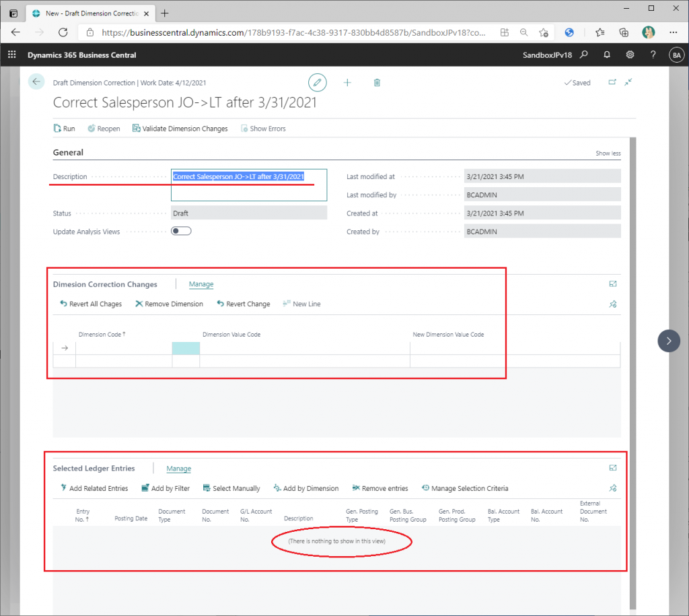Click the back arrow on Draft Dimension Correction
The image size is (689, 616).
point(36,81)
